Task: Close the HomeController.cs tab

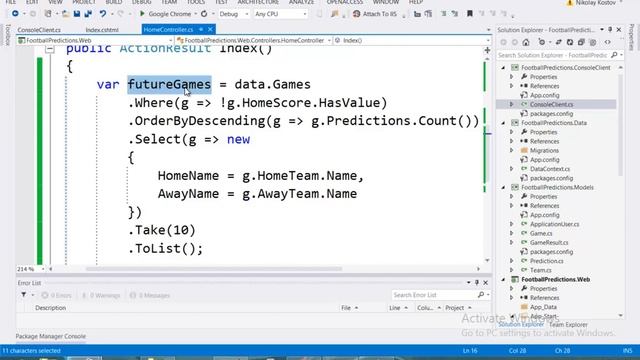Action: tap(210, 30)
